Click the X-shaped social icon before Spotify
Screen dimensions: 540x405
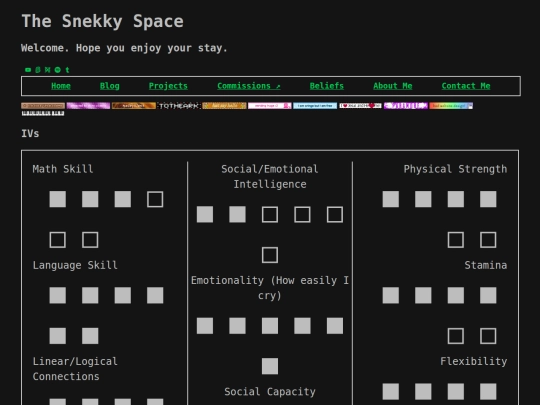click(48, 70)
